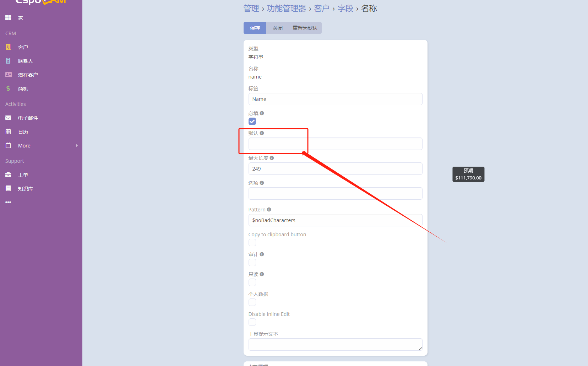Click info icon next to 最大长度

pyautogui.click(x=272, y=158)
